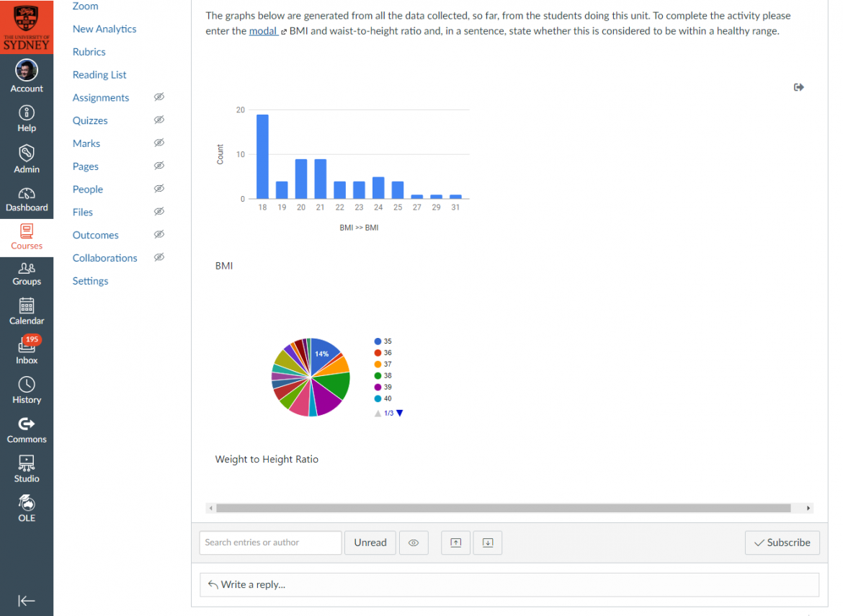843x616 pixels.
Task: Subscribe to this discussion
Action: (x=782, y=543)
